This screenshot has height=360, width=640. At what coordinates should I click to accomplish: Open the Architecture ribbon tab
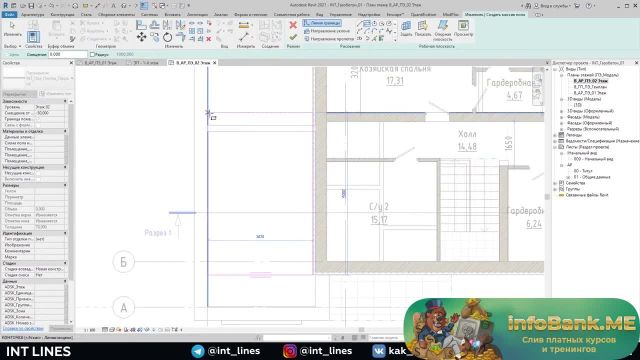pos(32,15)
